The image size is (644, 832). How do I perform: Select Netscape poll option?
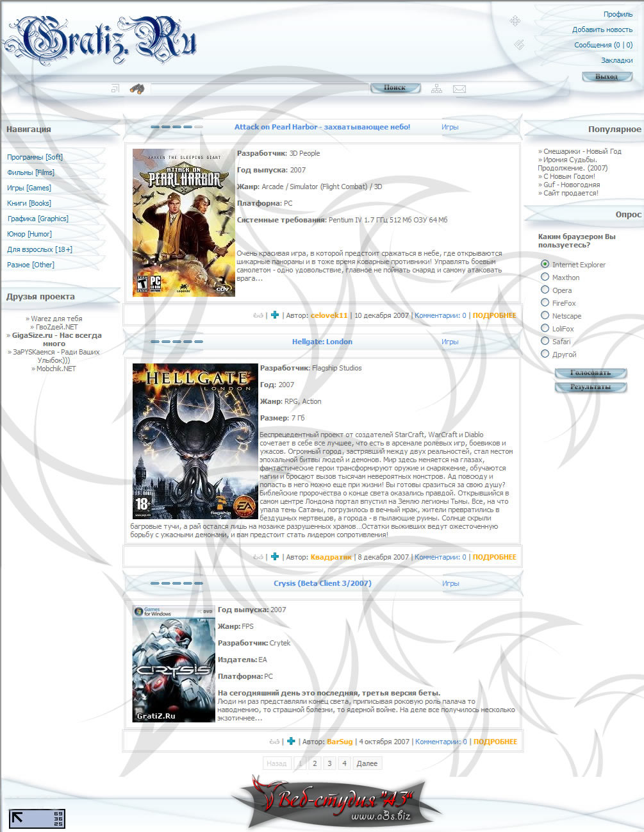click(545, 315)
